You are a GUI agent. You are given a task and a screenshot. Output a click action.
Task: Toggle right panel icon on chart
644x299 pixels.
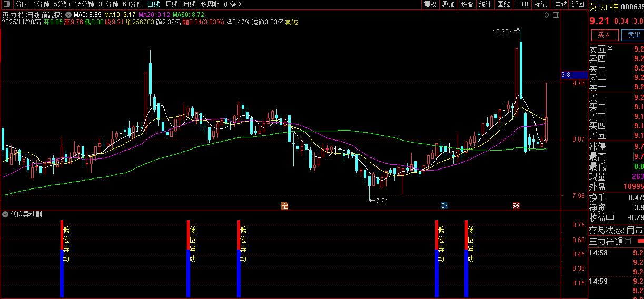click(556, 15)
